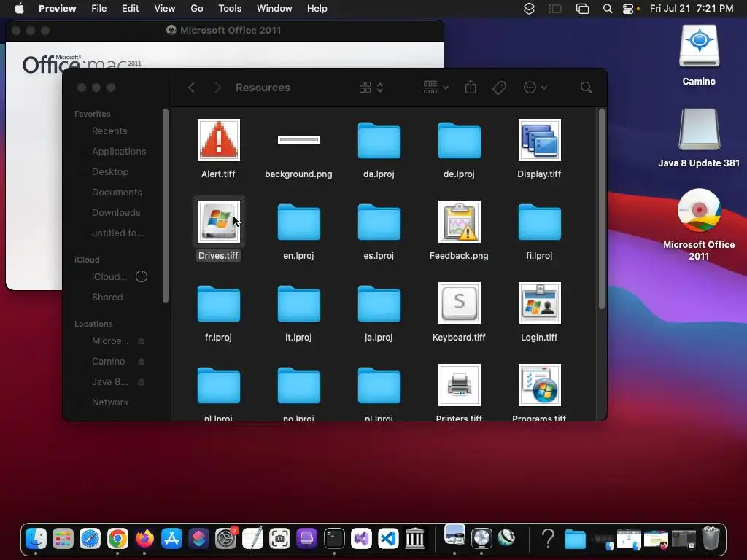Open the Edit menu
Image resolution: width=747 pixels, height=560 pixels.
[x=130, y=8]
